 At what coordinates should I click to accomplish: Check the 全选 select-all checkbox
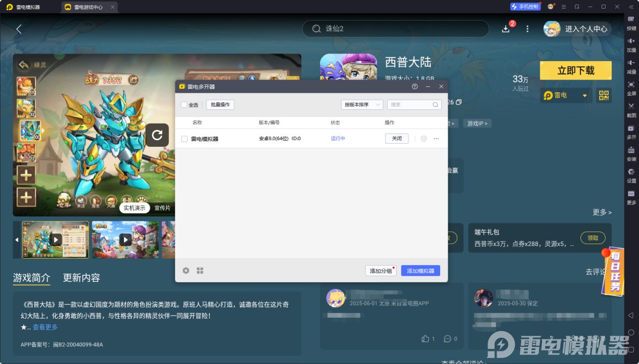[184, 105]
